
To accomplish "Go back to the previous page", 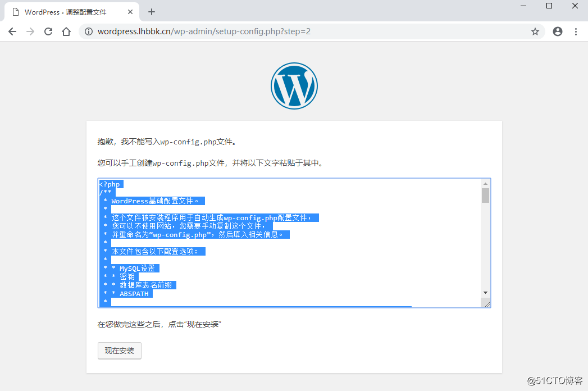I will tap(12, 31).
